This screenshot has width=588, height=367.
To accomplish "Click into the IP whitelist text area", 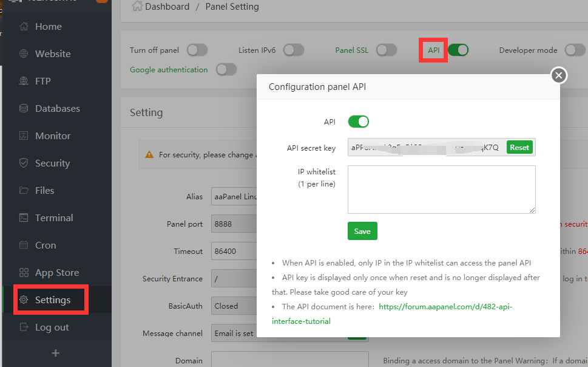I will point(441,190).
